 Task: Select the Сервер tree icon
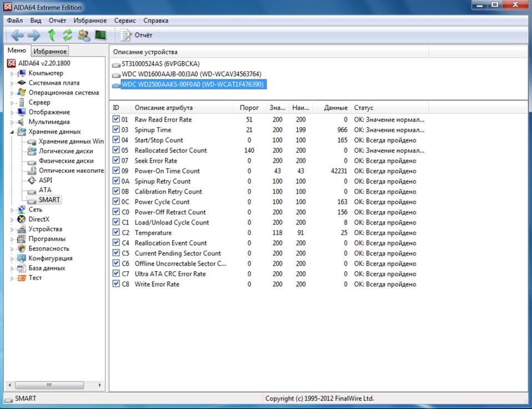(21, 102)
